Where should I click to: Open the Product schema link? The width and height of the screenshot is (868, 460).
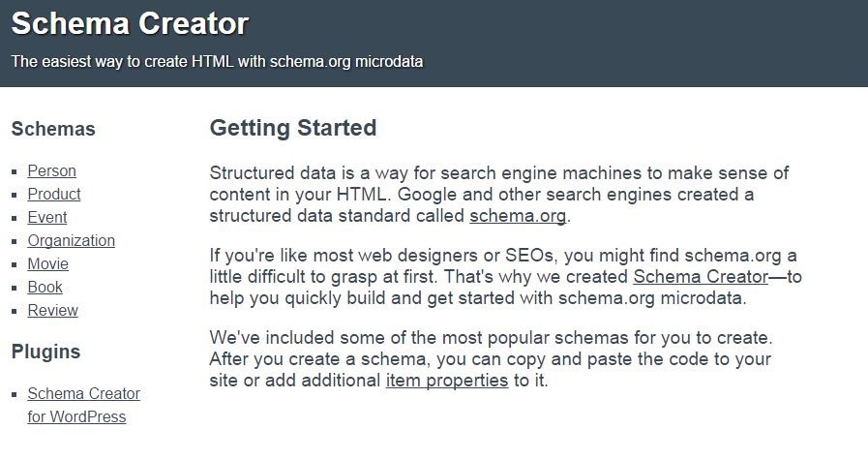(x=54, y=195)
